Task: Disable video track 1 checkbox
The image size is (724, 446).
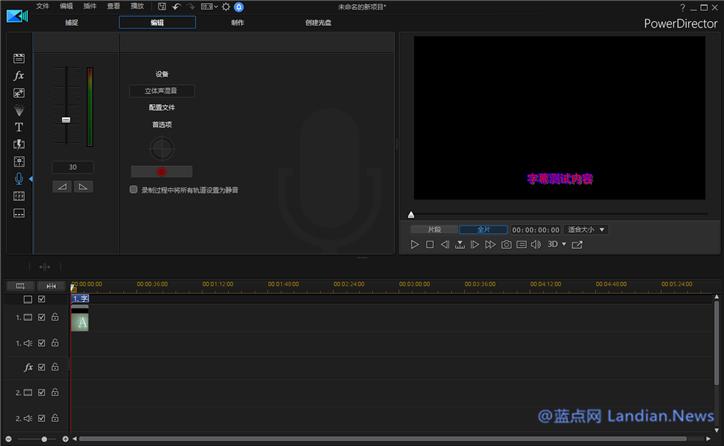Action: point(42,317)
